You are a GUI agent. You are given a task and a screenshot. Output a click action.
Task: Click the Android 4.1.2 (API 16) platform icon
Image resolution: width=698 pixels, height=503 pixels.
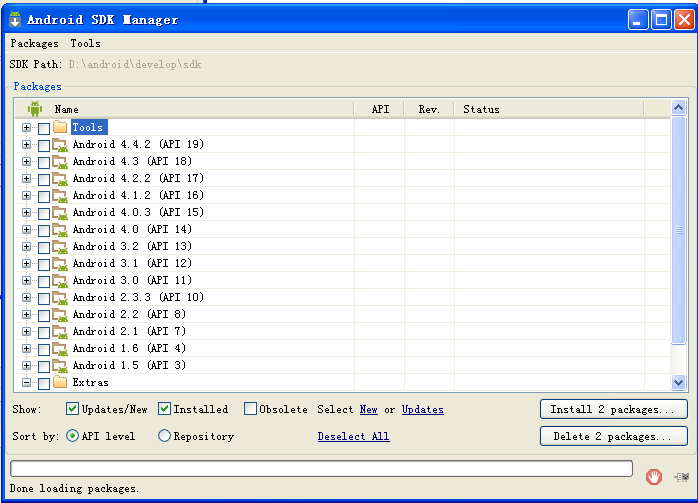(60, 195)
